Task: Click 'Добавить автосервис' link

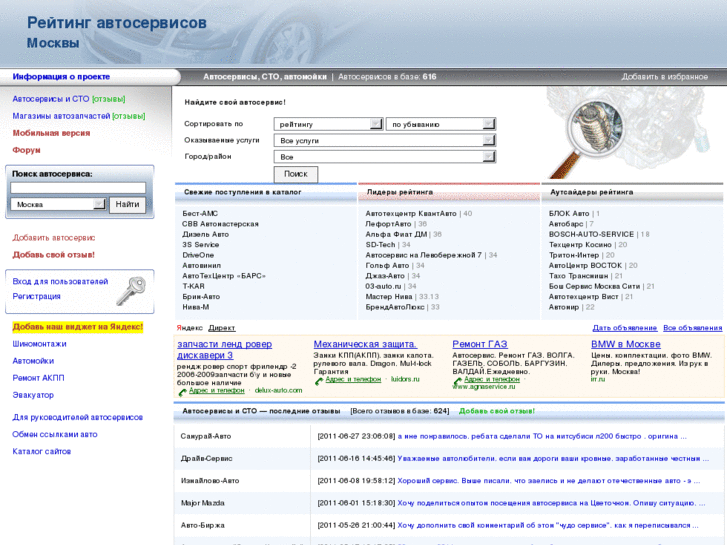Action: 54,237
